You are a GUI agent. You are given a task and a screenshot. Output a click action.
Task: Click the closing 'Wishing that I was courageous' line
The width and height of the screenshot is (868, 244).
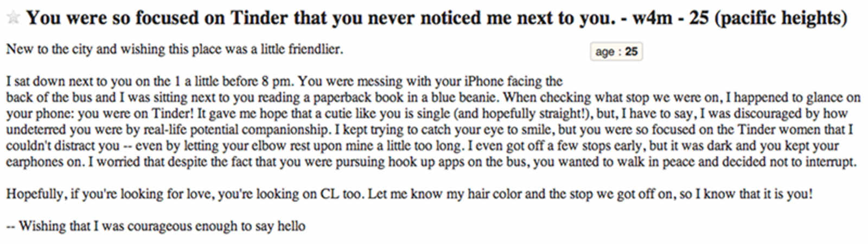pos(156,226)
